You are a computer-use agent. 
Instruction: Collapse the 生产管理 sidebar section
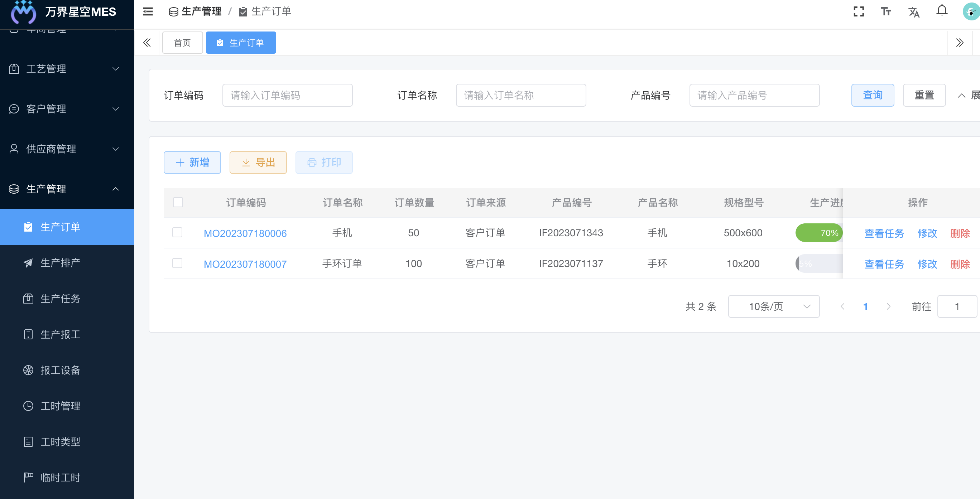67,189
